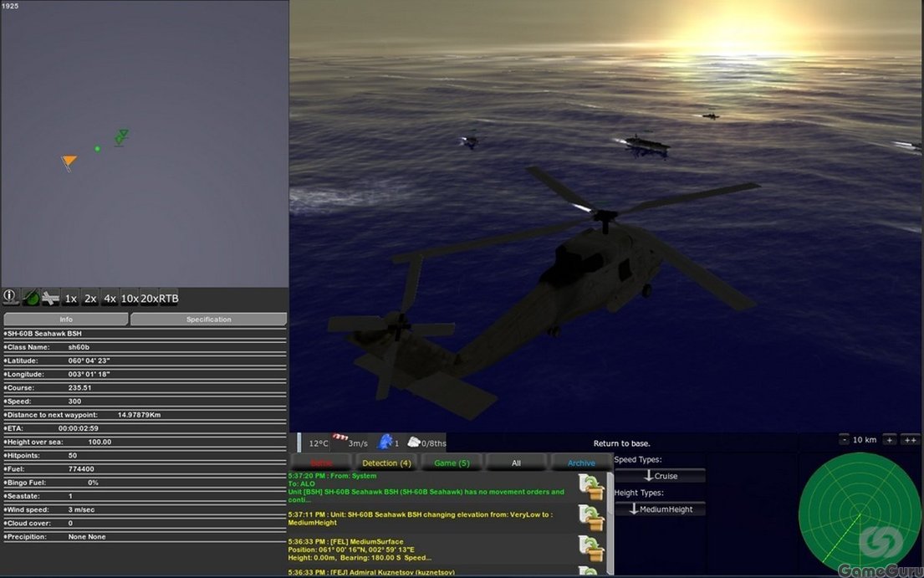This screenshot has width=924, height=578.
Task: Click the message list vertical scrollbar
Action: coord(610,523)
